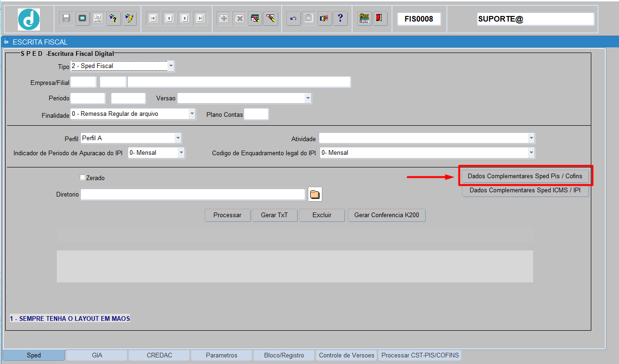Switch to the GIA tab
The image size is (619, 364).
[x=97, y=355]
